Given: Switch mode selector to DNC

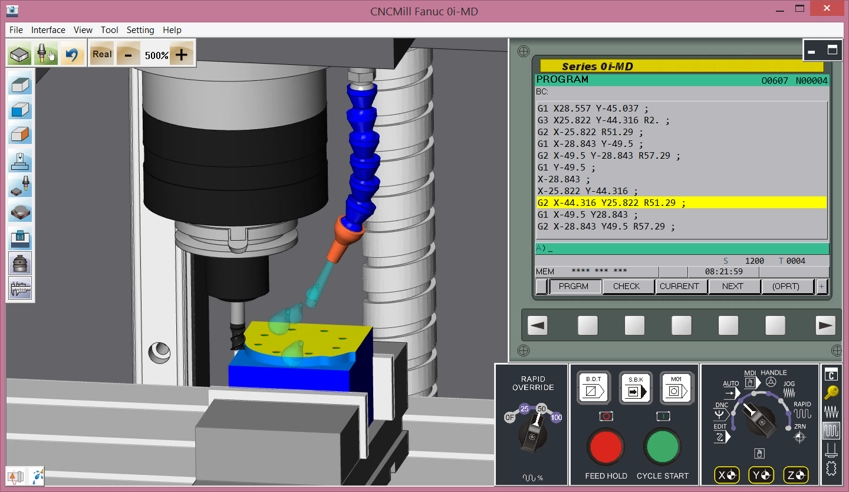Looking at the screenshot, I should pyautogui.click(x=721, y=411).
